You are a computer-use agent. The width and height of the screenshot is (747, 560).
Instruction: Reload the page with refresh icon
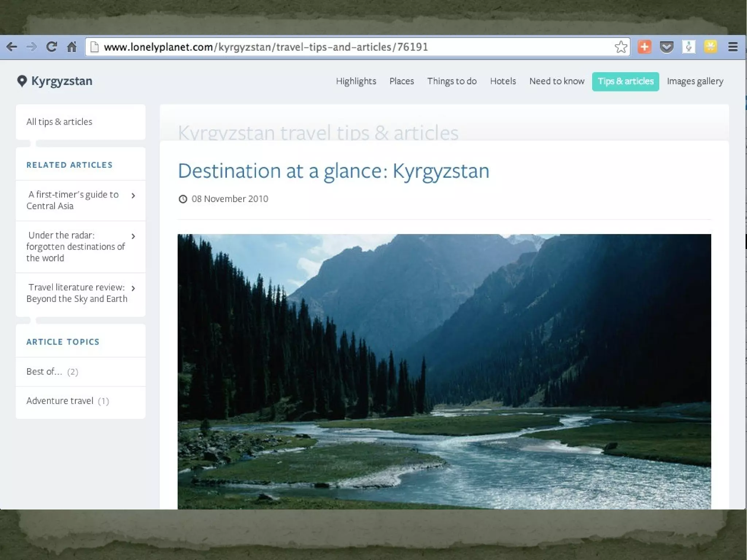[x=51, y=47]
